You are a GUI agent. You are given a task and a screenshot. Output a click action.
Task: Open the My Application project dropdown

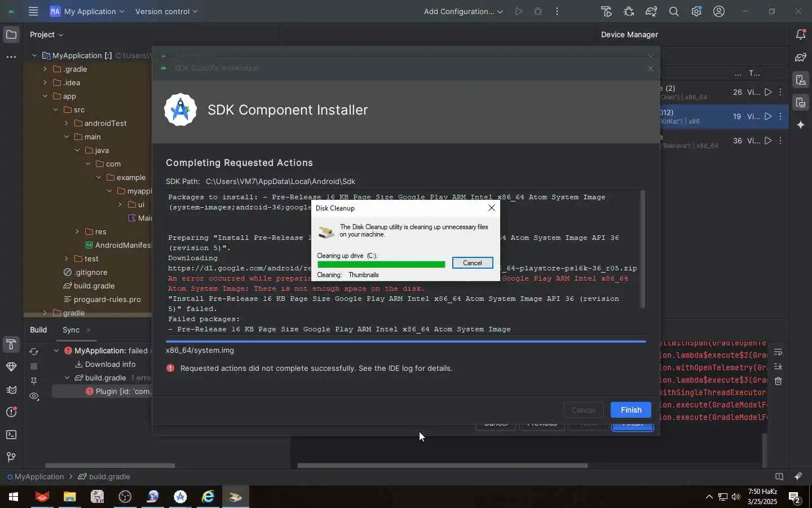[x=87, y=11]
